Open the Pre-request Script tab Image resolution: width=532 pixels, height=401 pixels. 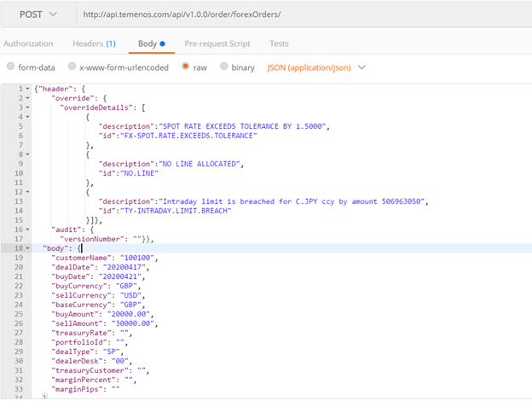217,44
